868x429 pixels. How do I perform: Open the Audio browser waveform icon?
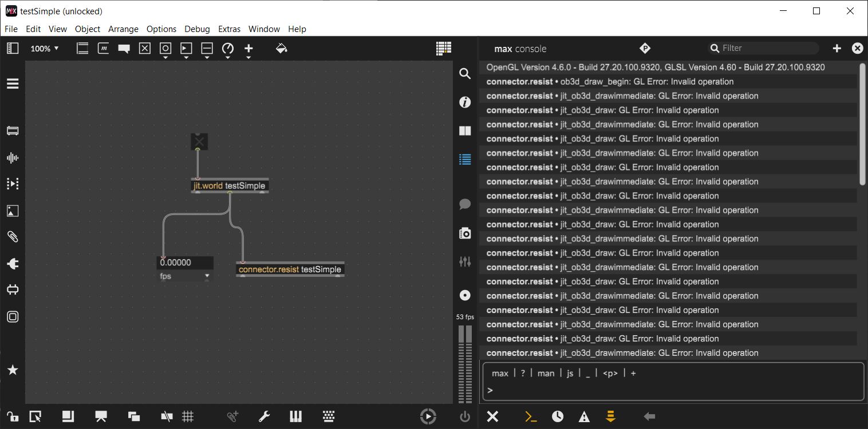tap(13, 158)
